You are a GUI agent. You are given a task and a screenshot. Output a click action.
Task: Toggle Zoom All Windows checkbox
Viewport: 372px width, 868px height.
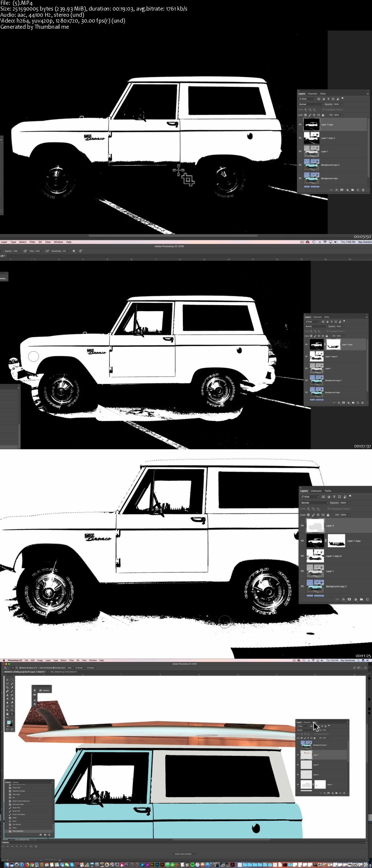[x=39, y=668]
